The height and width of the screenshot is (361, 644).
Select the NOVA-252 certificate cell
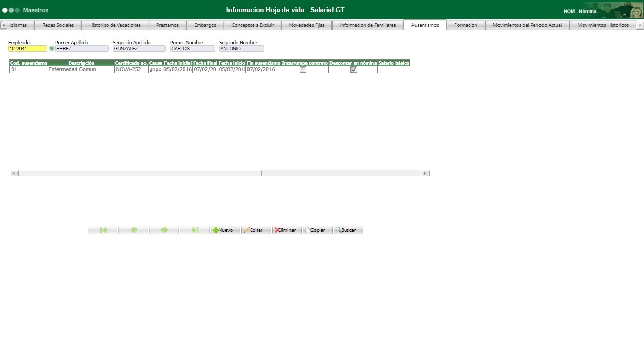[x=131, y=70]
